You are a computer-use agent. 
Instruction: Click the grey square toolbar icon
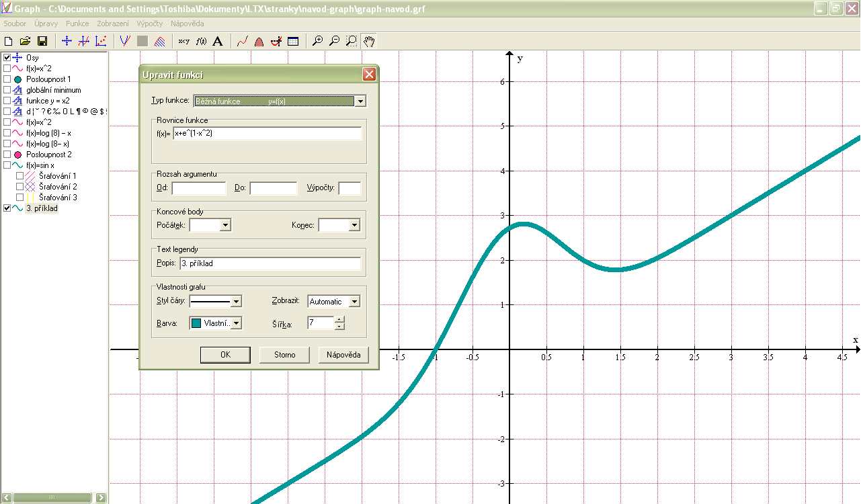point(142,41)
